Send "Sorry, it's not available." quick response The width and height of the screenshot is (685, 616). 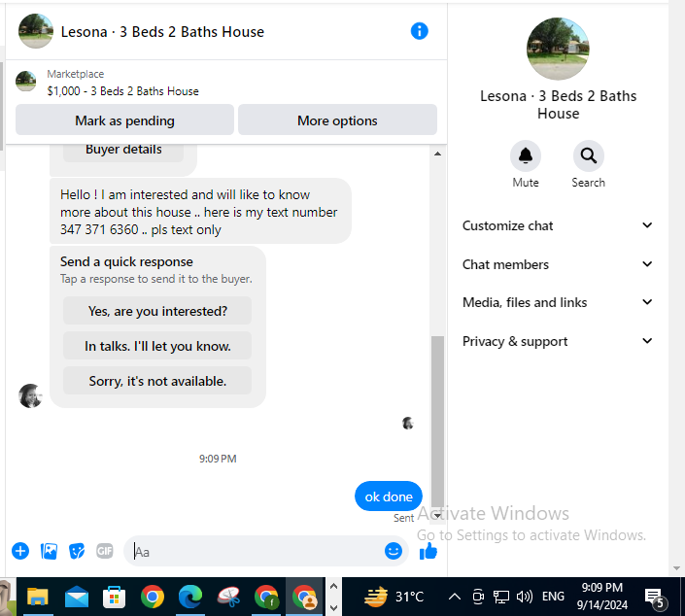(x=157, y=381)
